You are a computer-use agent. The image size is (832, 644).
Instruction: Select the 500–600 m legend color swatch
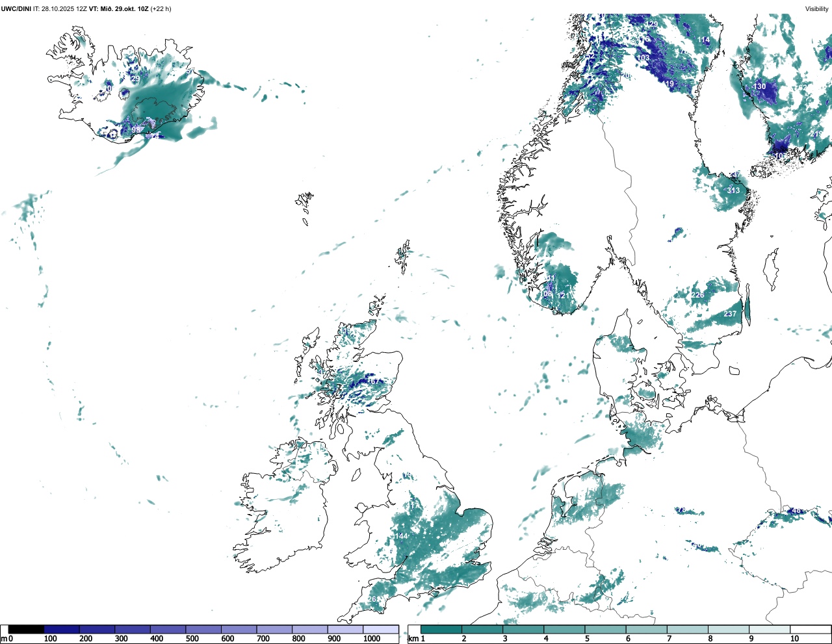point(203,629)
